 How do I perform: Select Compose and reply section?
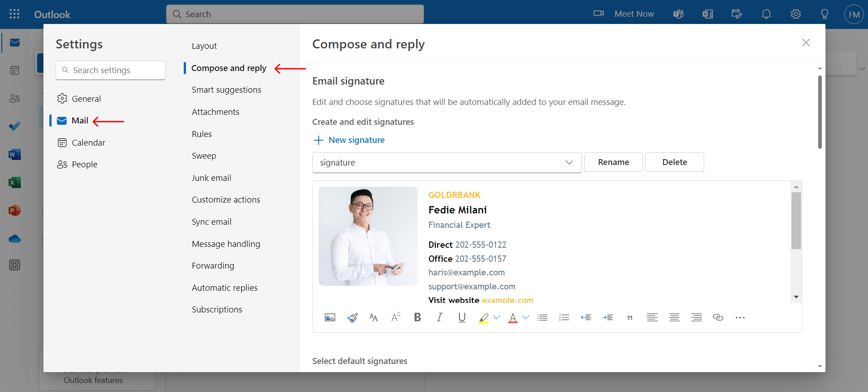pyautogui.click(x=229, y=68)
